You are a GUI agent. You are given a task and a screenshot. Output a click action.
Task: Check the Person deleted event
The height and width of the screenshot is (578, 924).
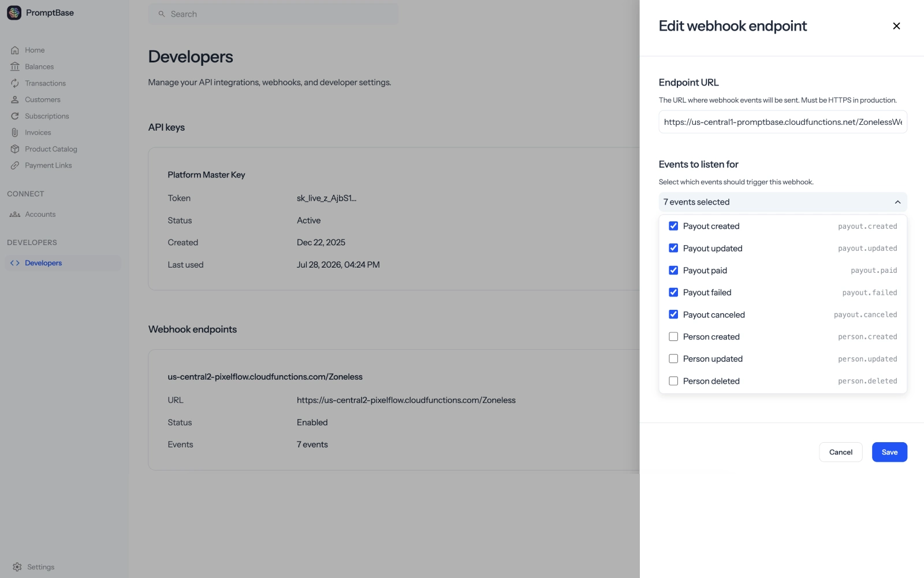[673, 381]
